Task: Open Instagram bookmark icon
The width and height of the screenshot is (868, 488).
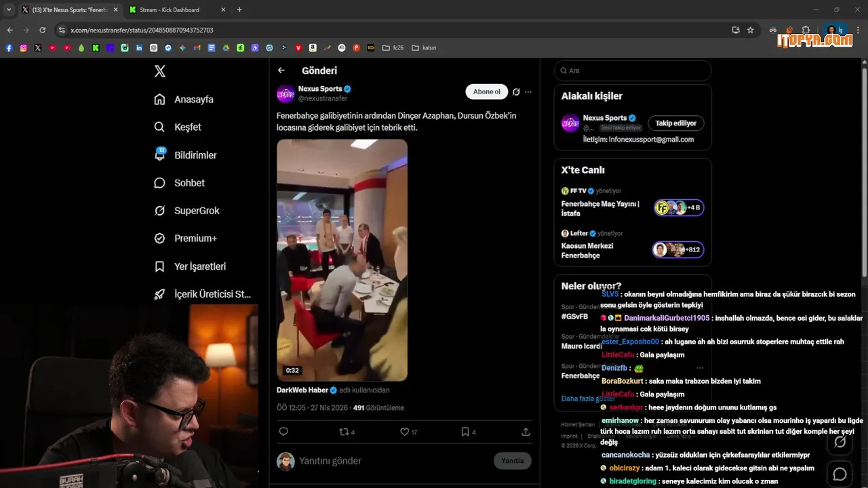Action: pyautogui.click(x=23, y=47)
